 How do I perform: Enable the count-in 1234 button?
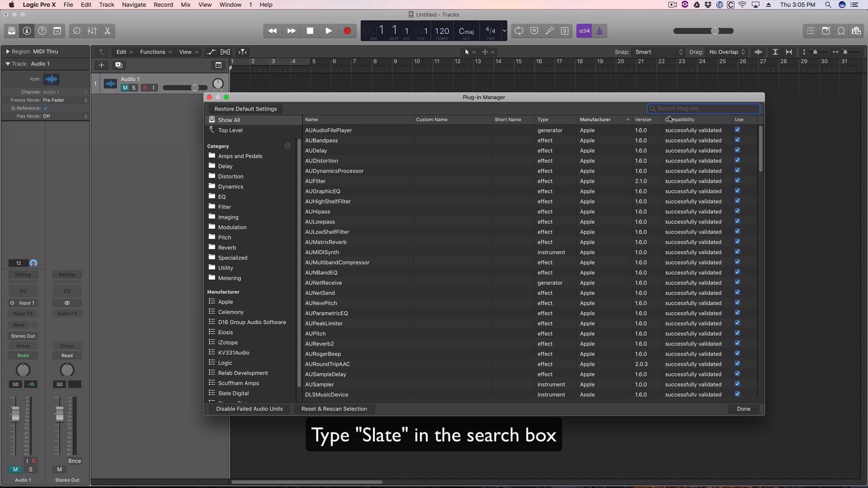click(x=584, y=31)
